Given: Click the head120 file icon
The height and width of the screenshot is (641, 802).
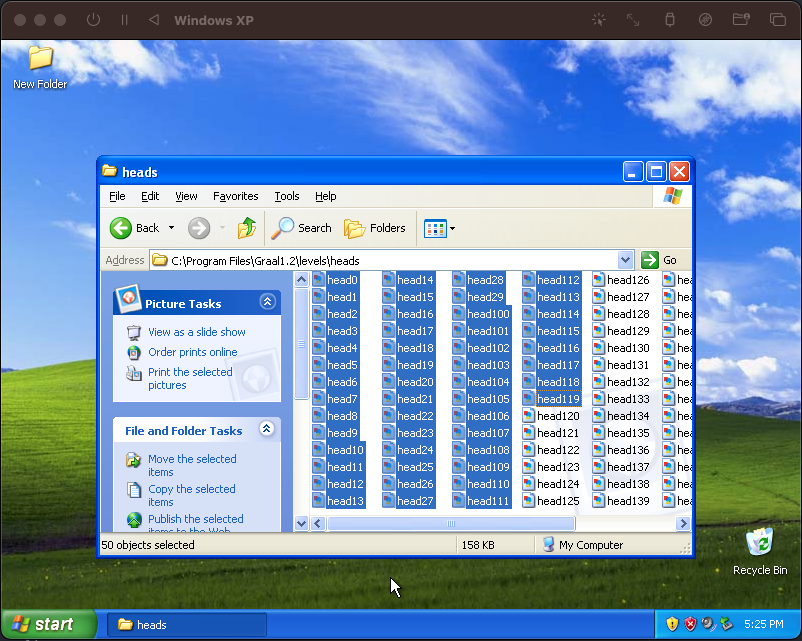Looking at the screenshot, I should tap(528, 416).
